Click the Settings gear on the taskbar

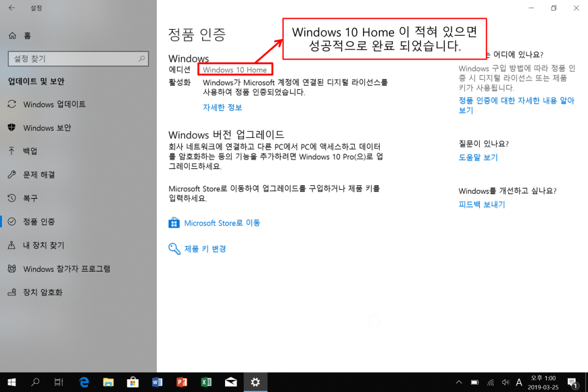point(255,383)
